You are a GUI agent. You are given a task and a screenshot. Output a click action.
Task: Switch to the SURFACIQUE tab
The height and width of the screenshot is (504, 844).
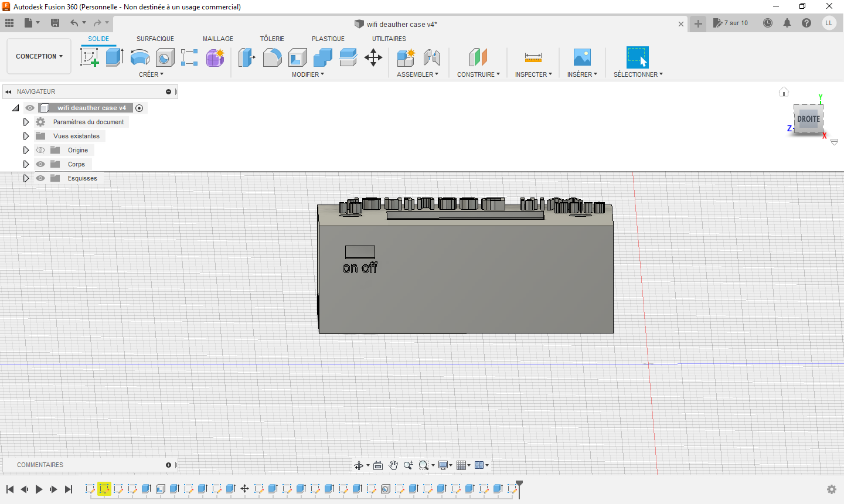(155, 39)
